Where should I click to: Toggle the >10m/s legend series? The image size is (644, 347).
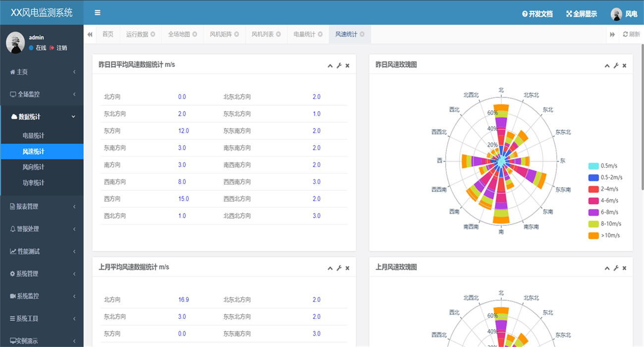tap(604, 235)
